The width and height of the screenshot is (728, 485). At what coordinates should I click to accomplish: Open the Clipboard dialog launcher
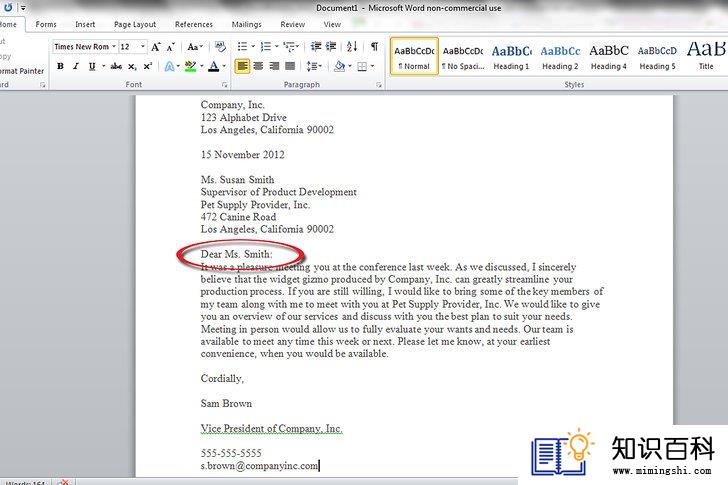tap(43, 85)
